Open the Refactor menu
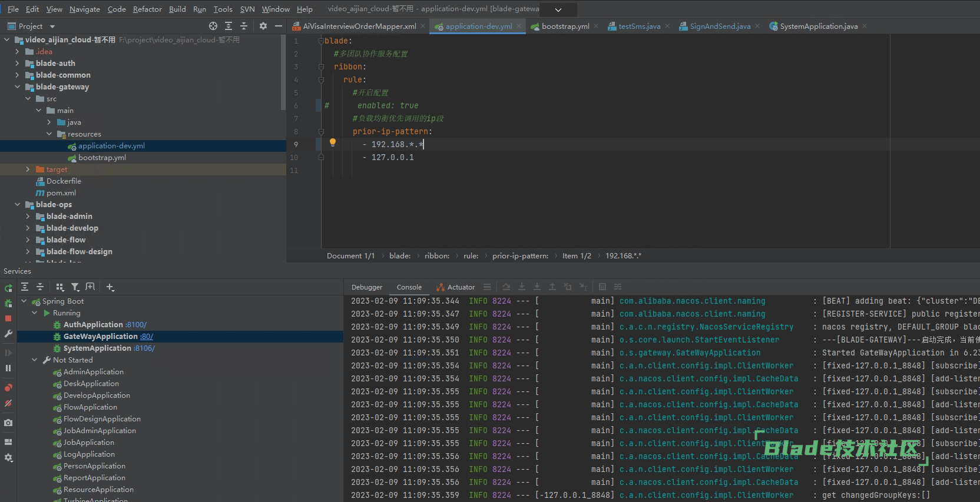 click(147, 9)
